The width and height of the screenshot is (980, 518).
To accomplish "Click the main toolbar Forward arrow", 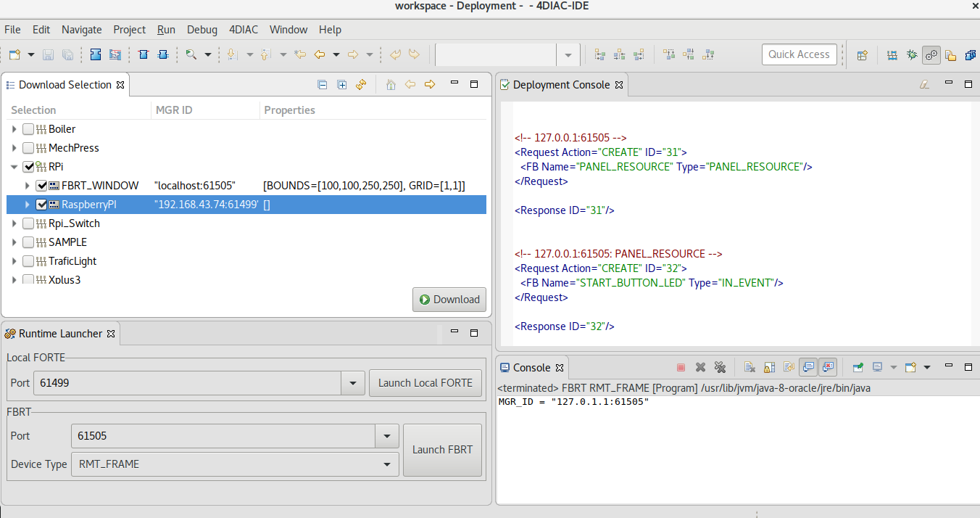I will coord(353,54).
